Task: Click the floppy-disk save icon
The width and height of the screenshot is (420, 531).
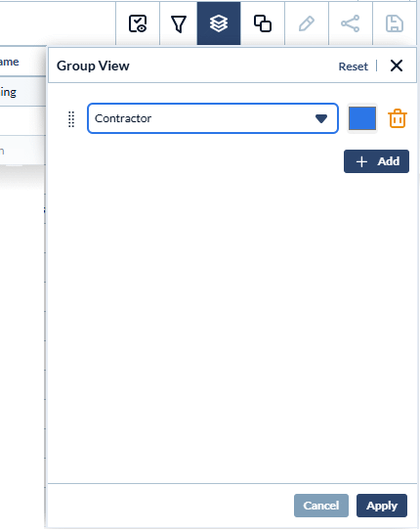Action: click(395, 23)
